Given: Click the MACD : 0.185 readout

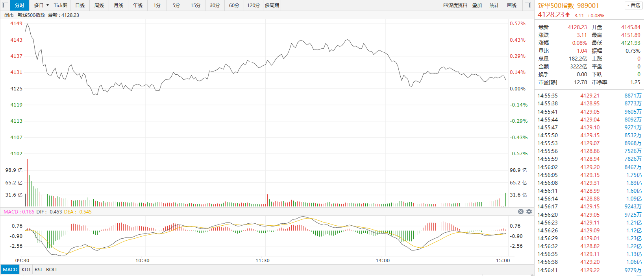Looking at the screenshot, I should coord(19,212).
